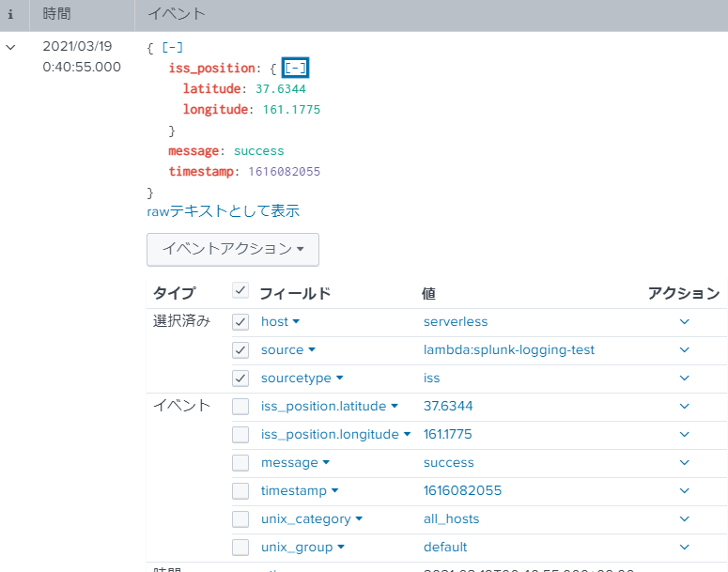The image size is (728, 572).
Task: Check the timestamp field checkbox
Action: (x=240, y=490)
